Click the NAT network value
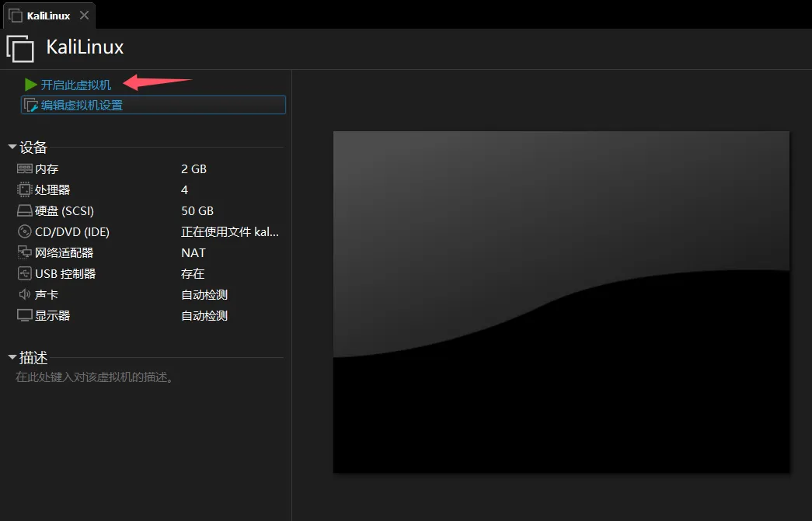This screenshot has width=812, height=521. pos(193,253)
